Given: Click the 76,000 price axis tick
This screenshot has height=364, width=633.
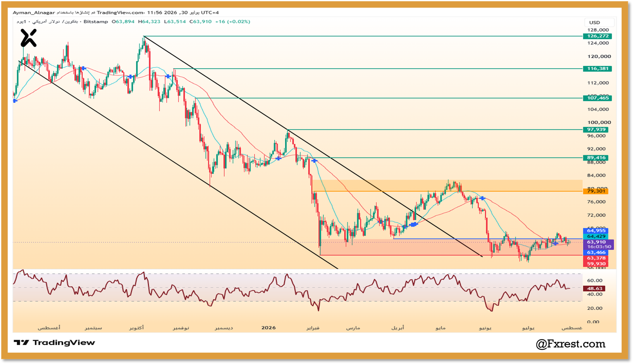Looking at the screenshot, I should pos(596,202).
